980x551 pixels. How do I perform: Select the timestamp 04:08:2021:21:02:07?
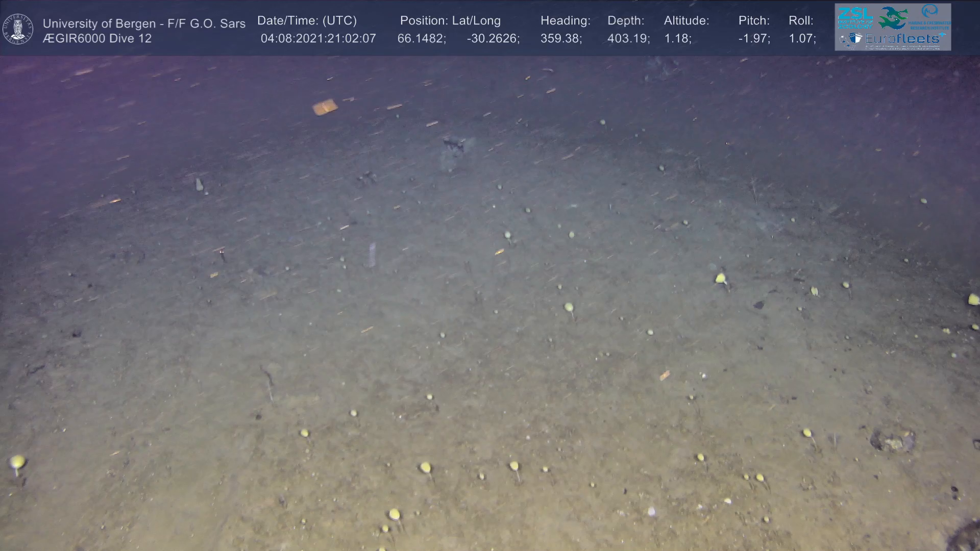click(318, 39)
